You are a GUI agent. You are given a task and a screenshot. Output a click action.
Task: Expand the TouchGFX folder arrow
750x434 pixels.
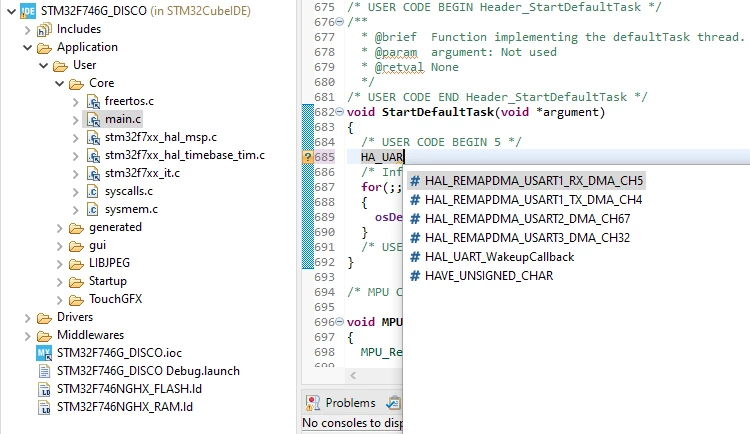pyautogui.click(x=59, y=300)
